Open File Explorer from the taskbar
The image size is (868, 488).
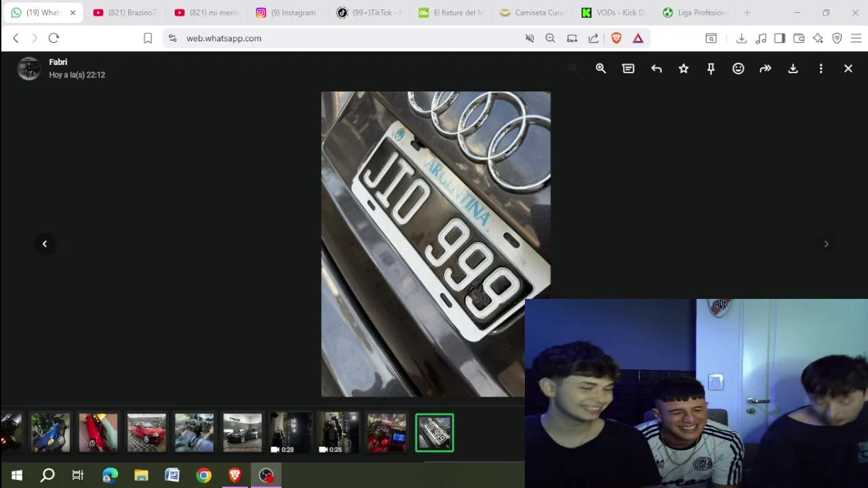(x=141, y=475)
